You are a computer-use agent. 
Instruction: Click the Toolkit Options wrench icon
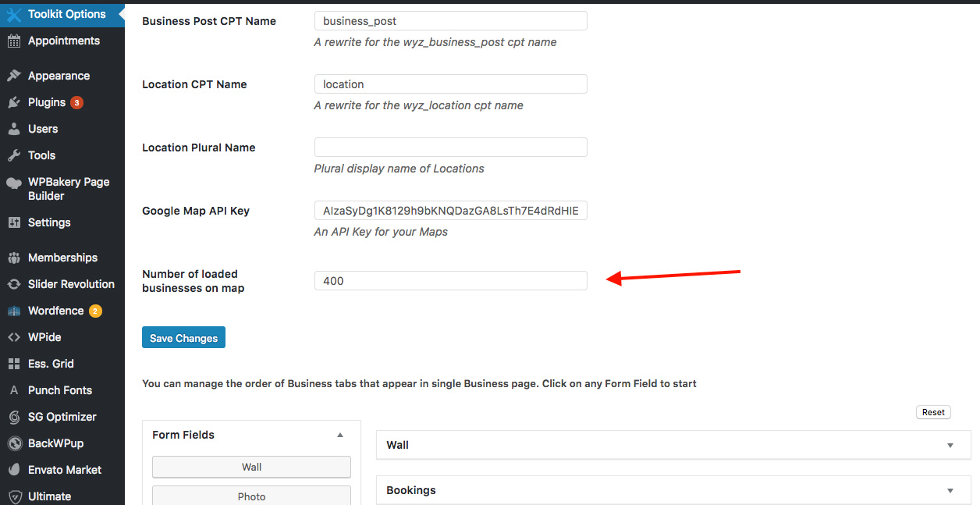(14, 14)
